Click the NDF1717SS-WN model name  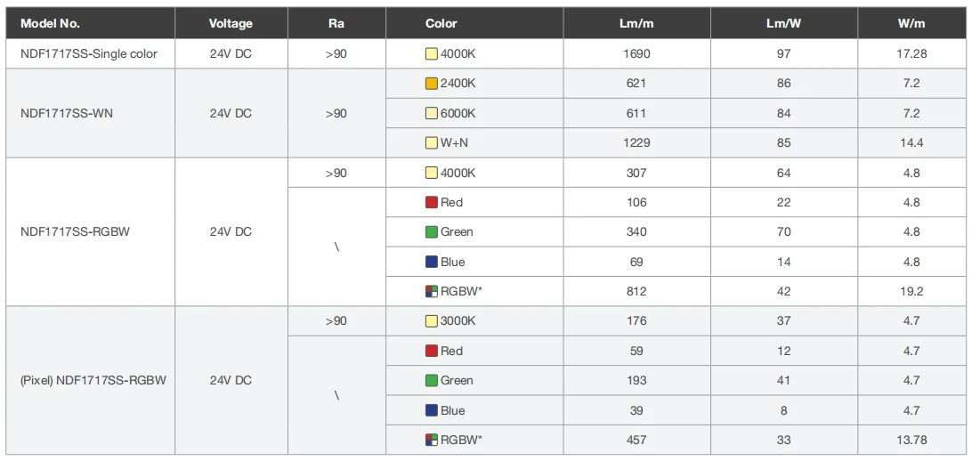click(x=67, y=113)
